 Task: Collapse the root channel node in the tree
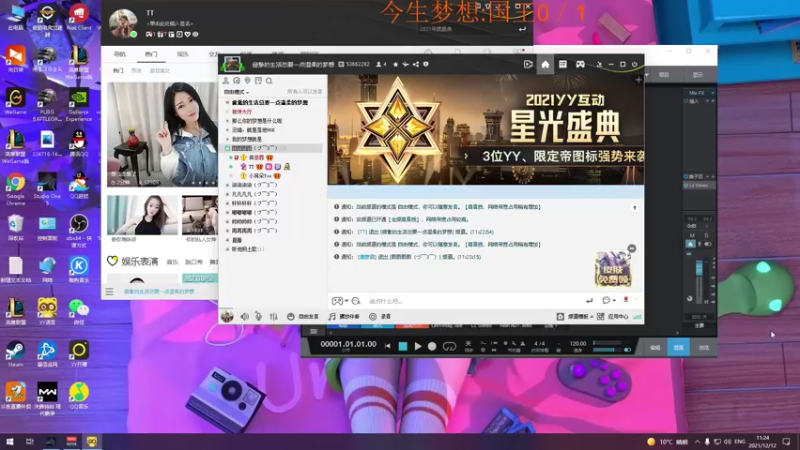click(x=228, y=103)
